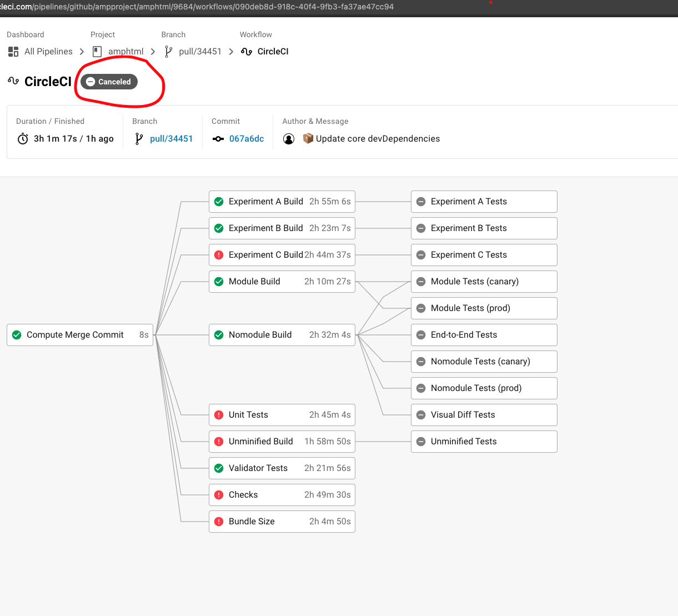Click green check icon on Nomodule Build
Image resolution: width=678 pixels, height=616 pixels.
click(x=219, y=335)
